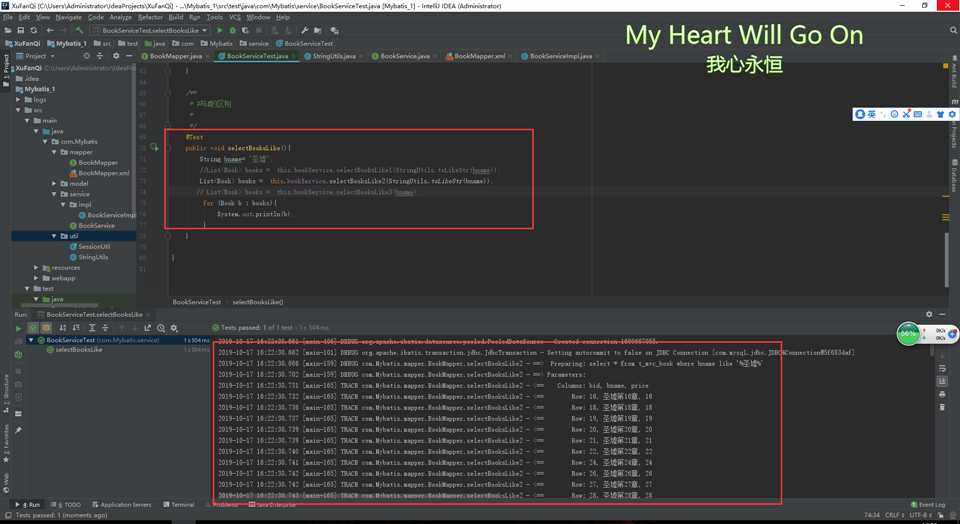Click the Run with Coverage toolbar icon
This screenshot has height=524, width=960.
(246, 30)
